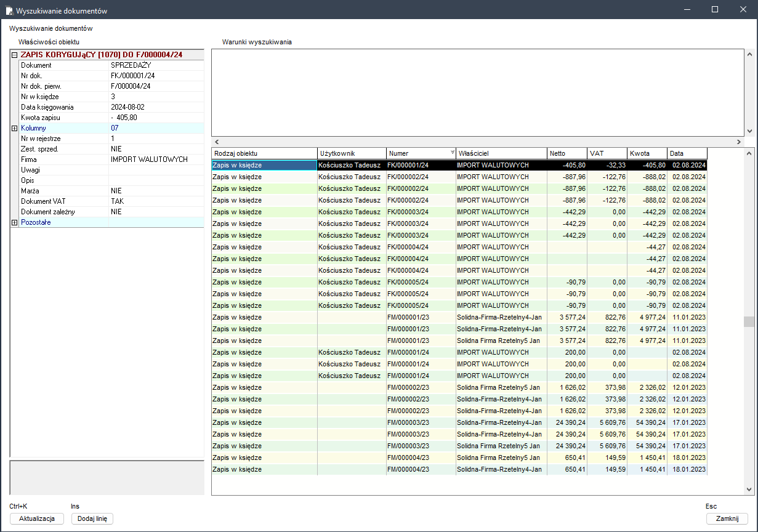
Task: Open the Numer column filter arrow
Action: pos(453,153)
